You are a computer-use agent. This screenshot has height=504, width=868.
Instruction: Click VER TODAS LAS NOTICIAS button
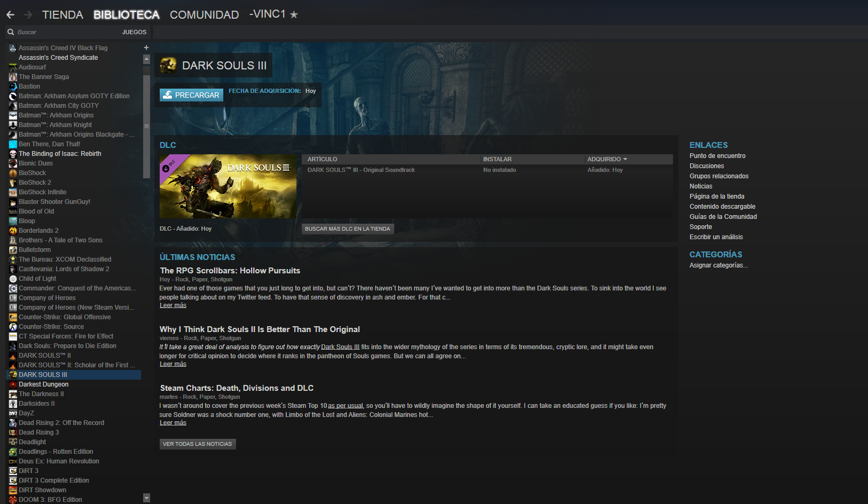click(198, 444)
